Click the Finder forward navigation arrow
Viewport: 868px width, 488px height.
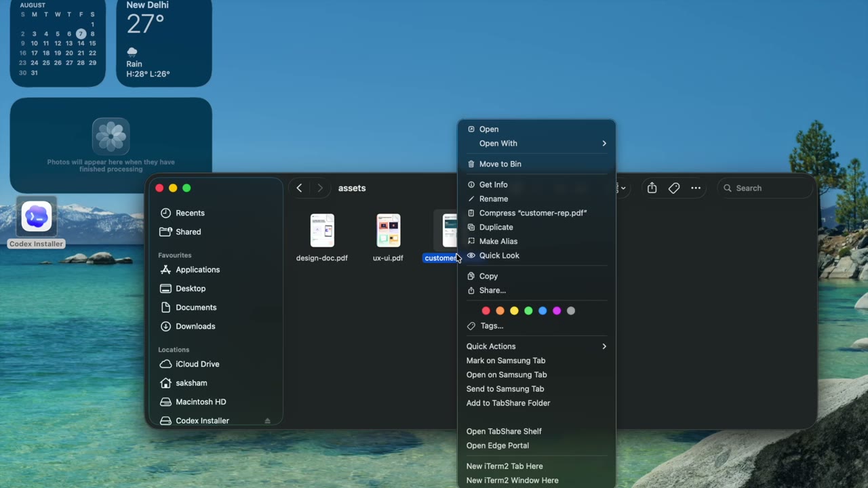pyautogui.click(x=320, y=188)
